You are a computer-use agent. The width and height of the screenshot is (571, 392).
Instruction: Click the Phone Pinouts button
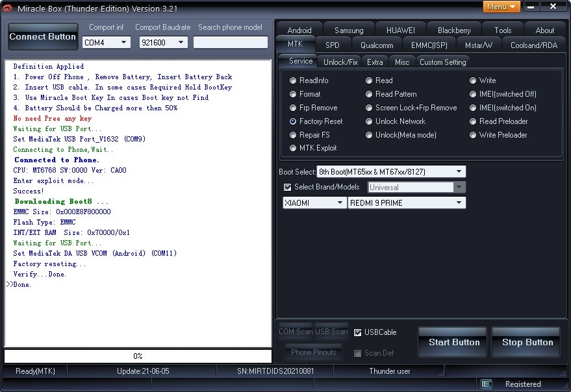[x=313, y=352]
